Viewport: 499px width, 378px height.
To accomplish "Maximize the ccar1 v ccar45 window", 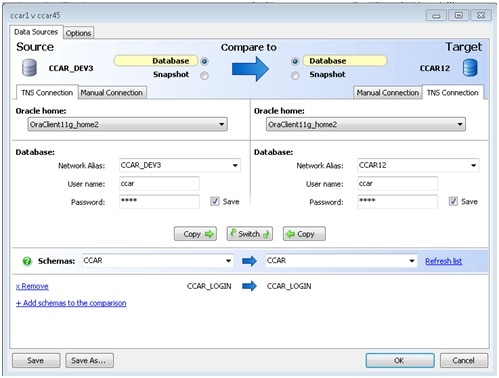I will click(459, 15).
